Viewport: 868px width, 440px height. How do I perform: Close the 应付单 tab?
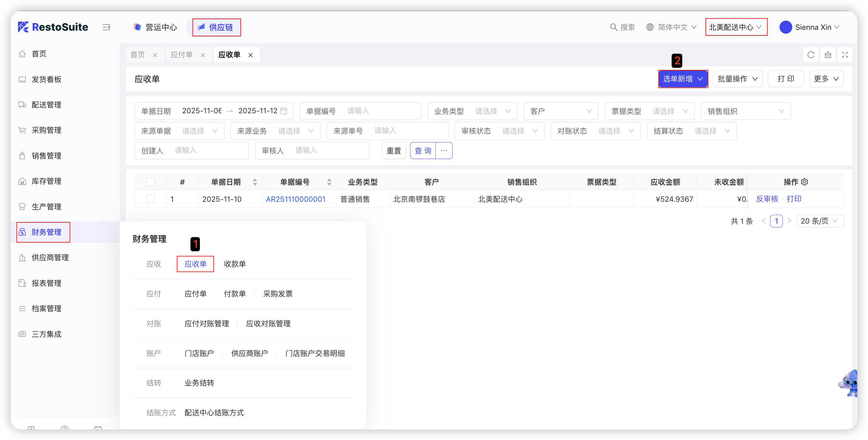(x=203, y=55)
